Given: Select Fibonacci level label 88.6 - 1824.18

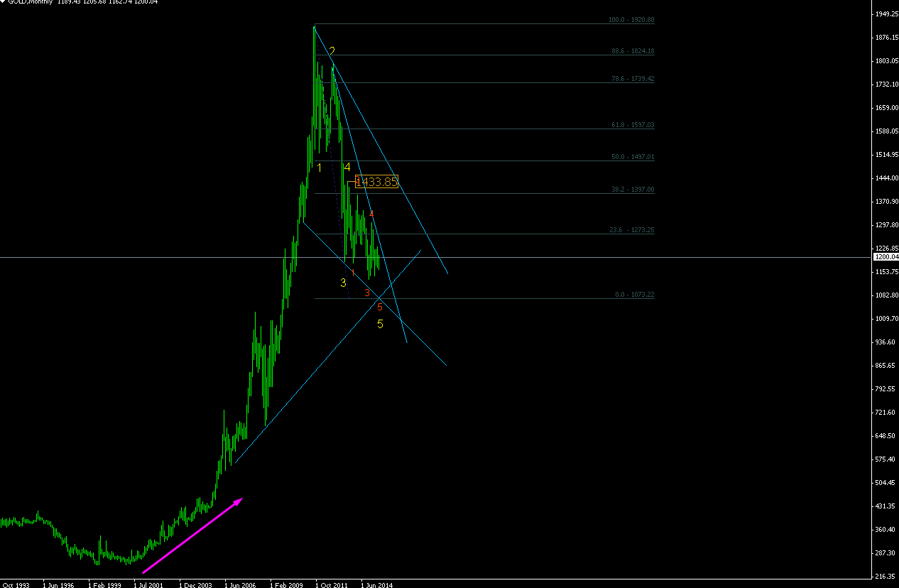Looking at the screenshot, I should click(631, 51).
